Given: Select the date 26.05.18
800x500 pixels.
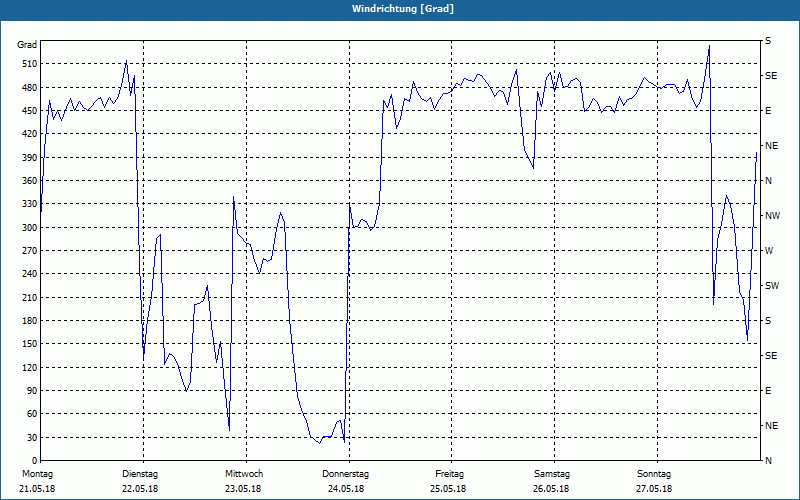Looking at the screenshot, I should pyautogui.click(x=551, y=489).
